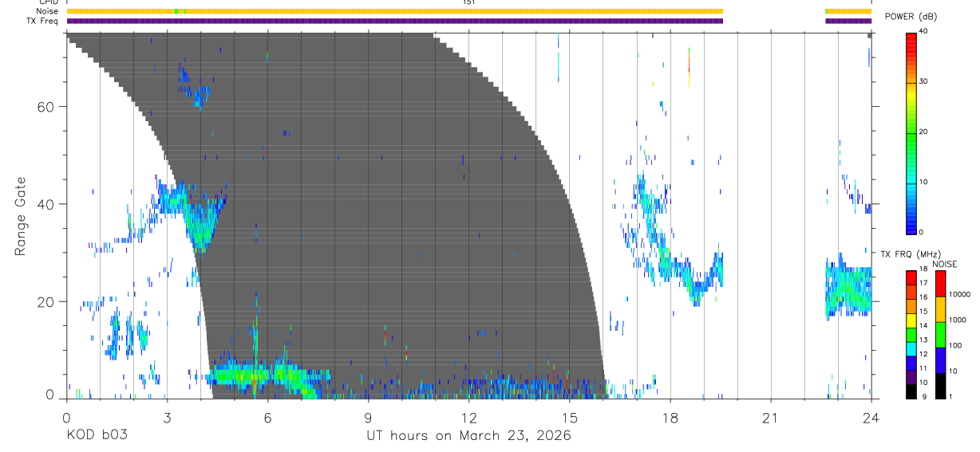The image size is (980, 452).
Task: Click the 1 tick on NOISE scale
Action: coord(950,396)
